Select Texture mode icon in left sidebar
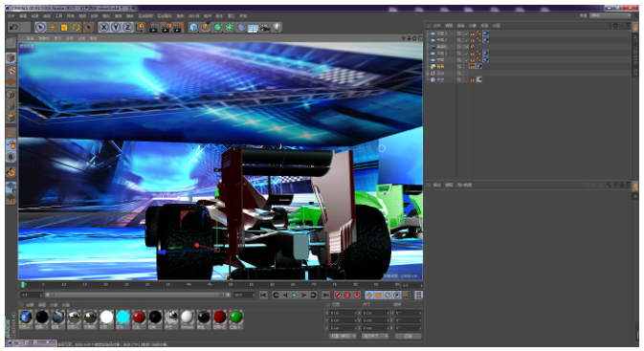Screen dimensions: 644x351 coord(11,70)
